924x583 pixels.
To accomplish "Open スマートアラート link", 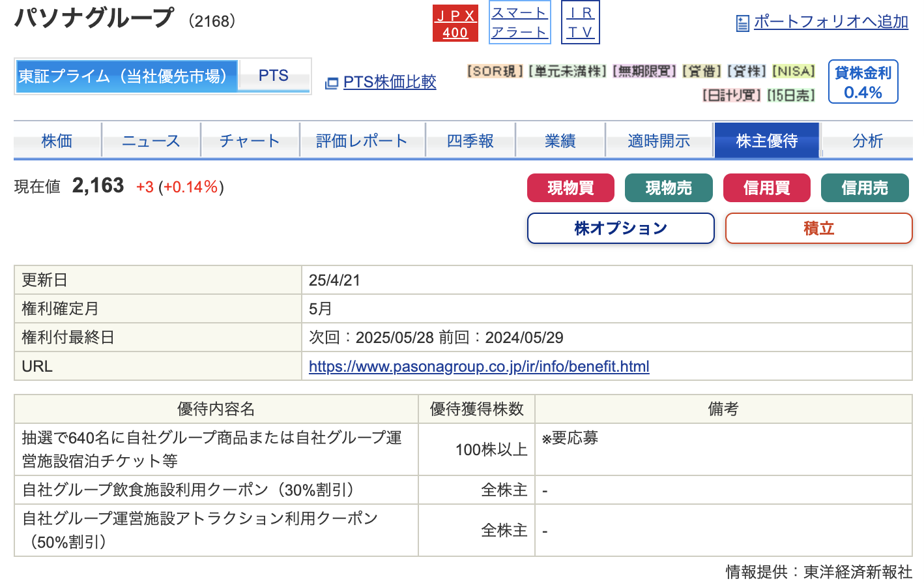I will tap(519, 23).
